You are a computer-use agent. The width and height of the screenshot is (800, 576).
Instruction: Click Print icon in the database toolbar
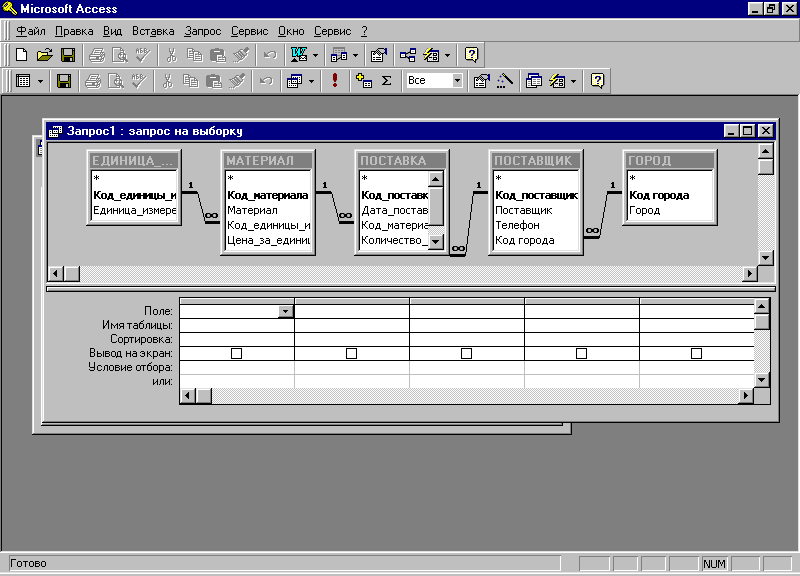(x=97, y=55)
